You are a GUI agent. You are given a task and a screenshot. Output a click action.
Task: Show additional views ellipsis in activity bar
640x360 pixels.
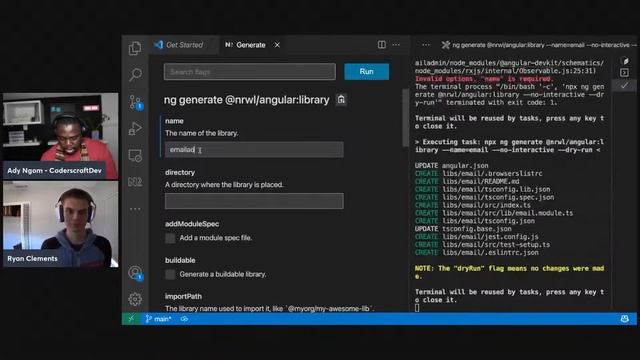pyautogui.click(x=135, y=209)
